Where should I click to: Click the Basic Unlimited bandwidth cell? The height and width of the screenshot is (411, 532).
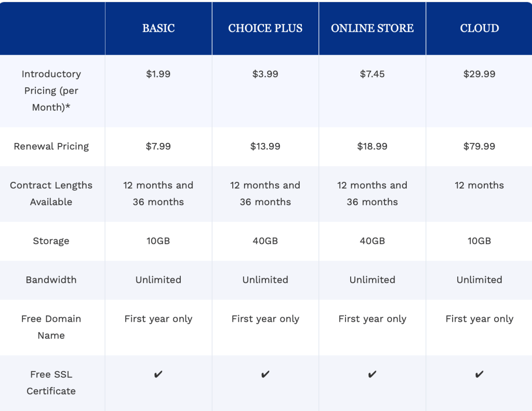pos(158,280)
